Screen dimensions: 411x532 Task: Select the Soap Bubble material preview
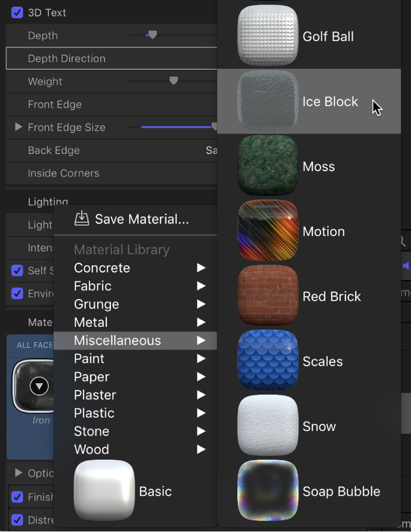pyautogui.click(x=267, y=490)
